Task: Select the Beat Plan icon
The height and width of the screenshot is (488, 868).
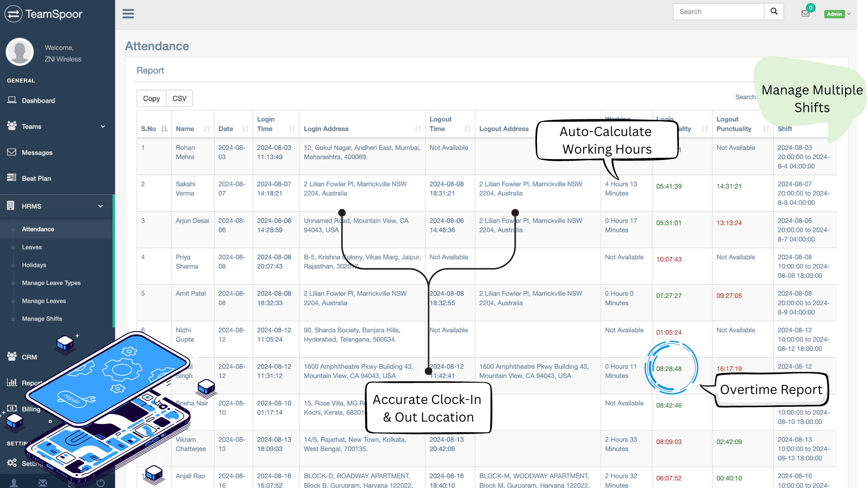Action: pyautogui.click(x=12, y=178)
